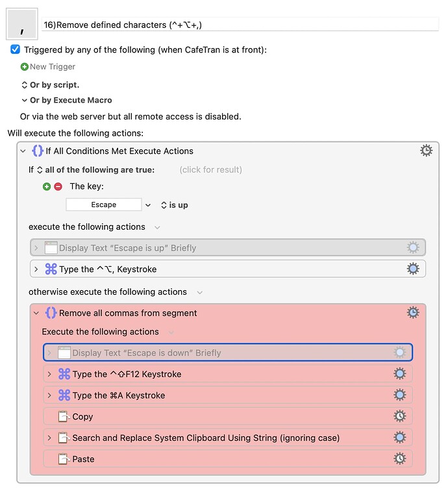Select the Paste action row
Viewport: 448px width, 496px height.
coord(228,459)
